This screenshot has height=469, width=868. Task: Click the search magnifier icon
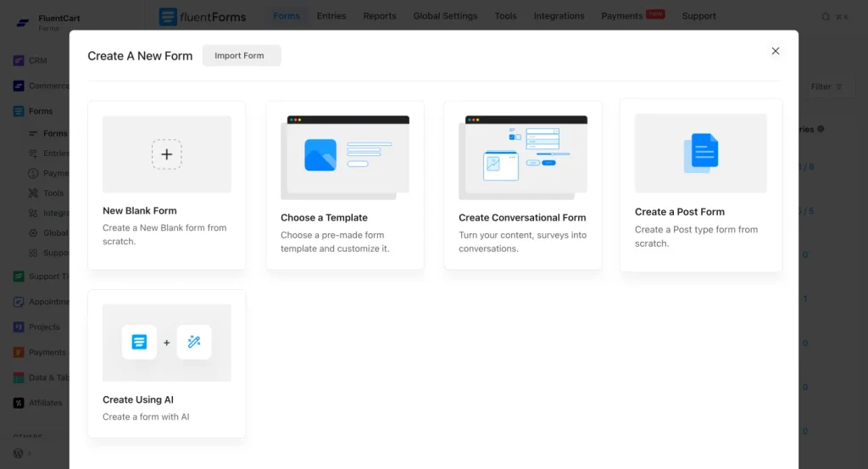click(x=826, y=17)
